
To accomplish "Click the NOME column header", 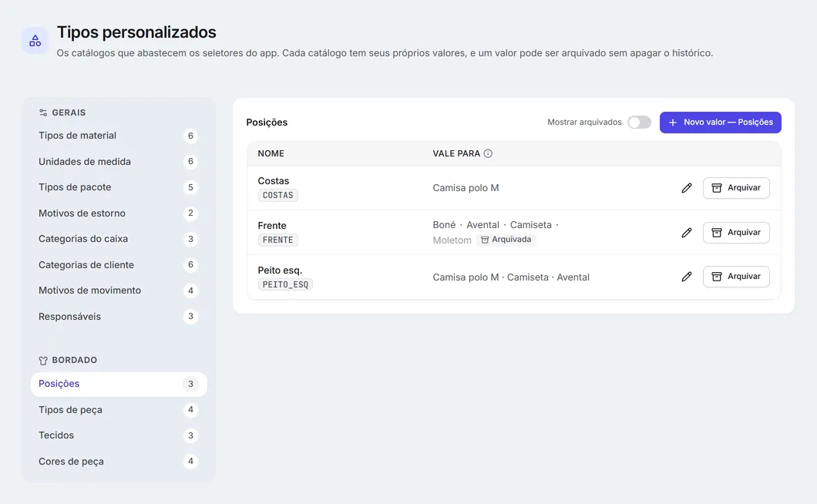I will point(271,154).
